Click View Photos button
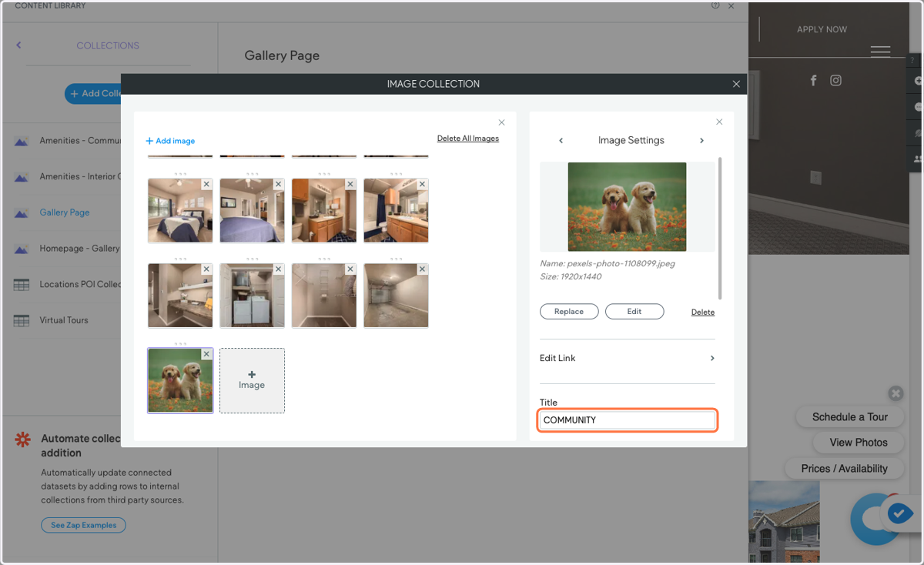This screenshot has width=924, height=565. tap(859, 443)
